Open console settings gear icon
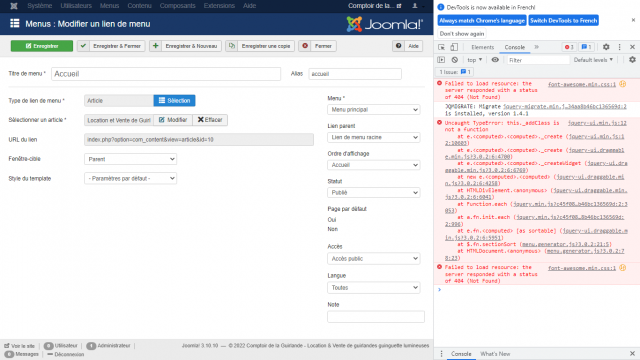Screen dimensions: 640x360 pos(632,60)
